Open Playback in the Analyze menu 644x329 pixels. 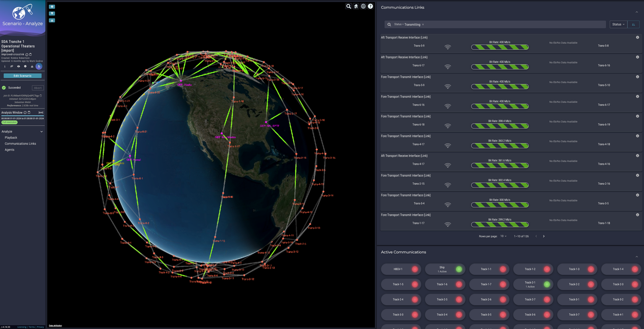point(11,137)
